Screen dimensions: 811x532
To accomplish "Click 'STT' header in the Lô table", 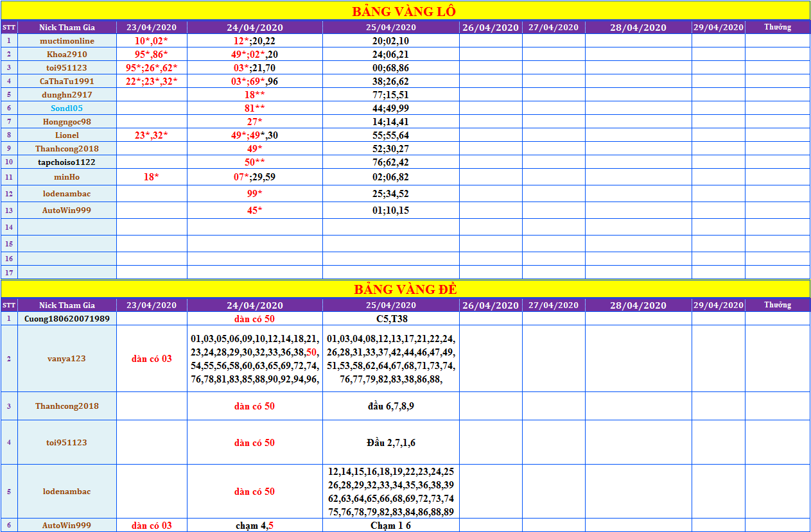I will 9,27.
